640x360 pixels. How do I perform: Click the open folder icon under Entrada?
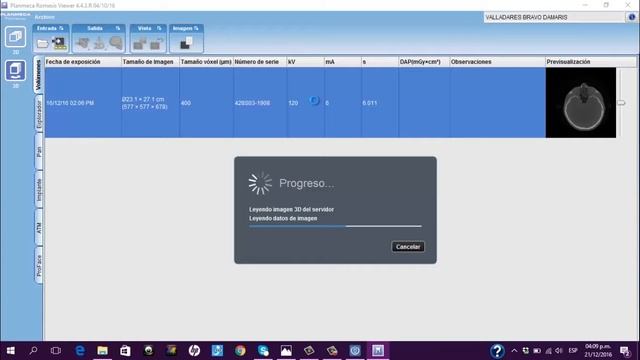[x=42, y=44]
